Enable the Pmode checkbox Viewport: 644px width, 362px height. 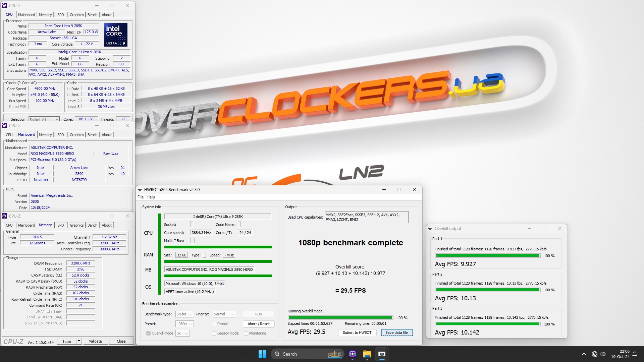click(x=214, y=324)
